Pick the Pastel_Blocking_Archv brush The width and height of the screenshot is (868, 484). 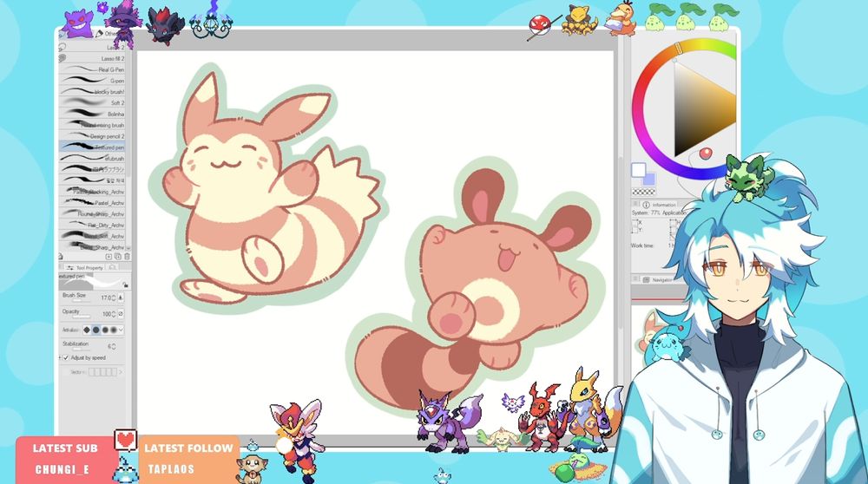pyautogui.click(x=92, y=192)
